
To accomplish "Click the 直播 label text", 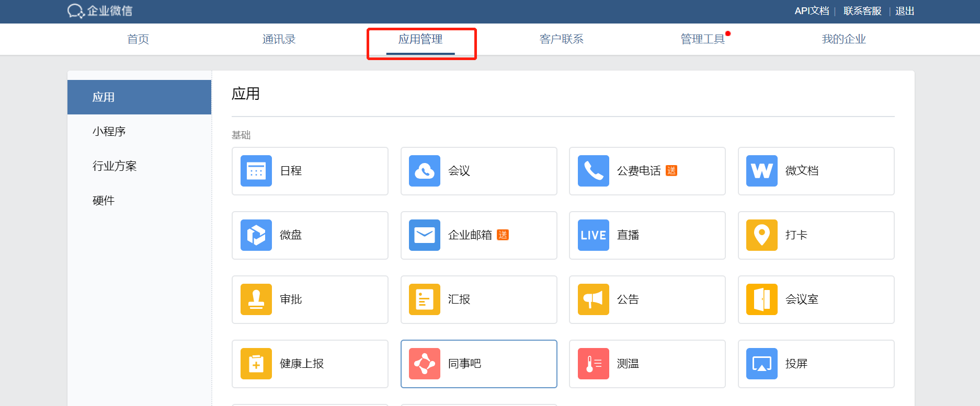I will tap(628, 235).
